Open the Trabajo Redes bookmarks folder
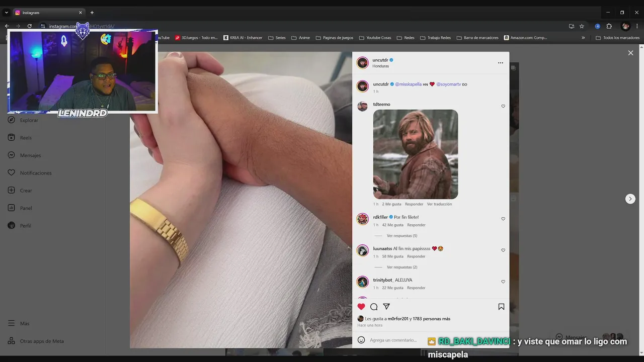This screenshot has height=362, width=644. click(x=435, y=38)
